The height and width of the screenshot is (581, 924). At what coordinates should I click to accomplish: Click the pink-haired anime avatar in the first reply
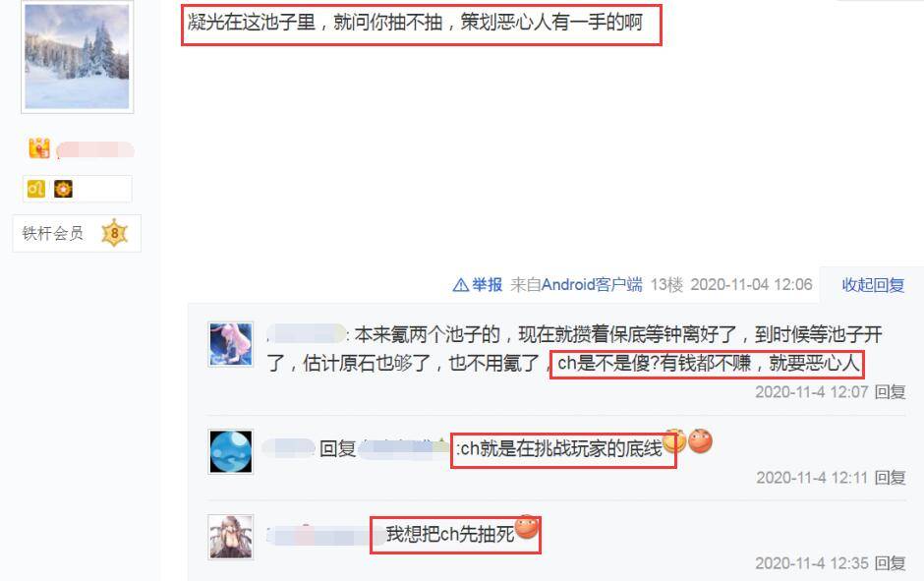pyautogui.click(x=231, y=344)
